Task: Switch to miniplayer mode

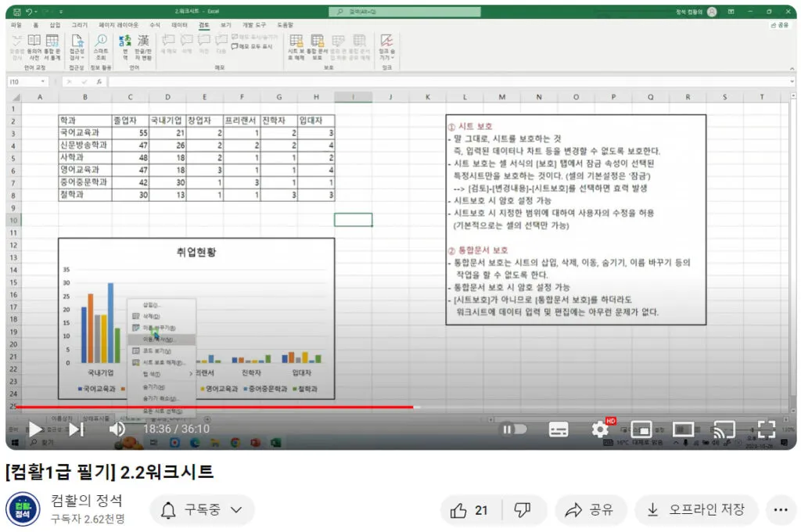Action: [641, 430]
